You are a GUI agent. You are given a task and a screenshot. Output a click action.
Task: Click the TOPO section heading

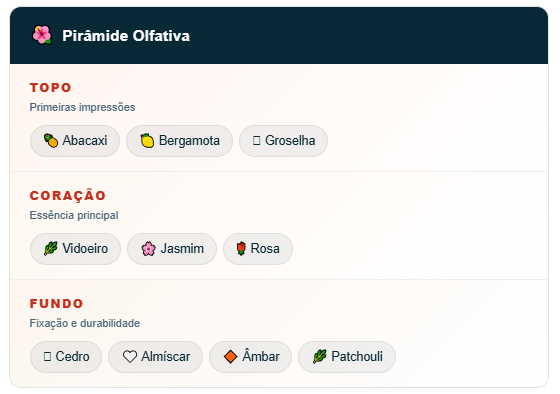click(x=51, y=88)
